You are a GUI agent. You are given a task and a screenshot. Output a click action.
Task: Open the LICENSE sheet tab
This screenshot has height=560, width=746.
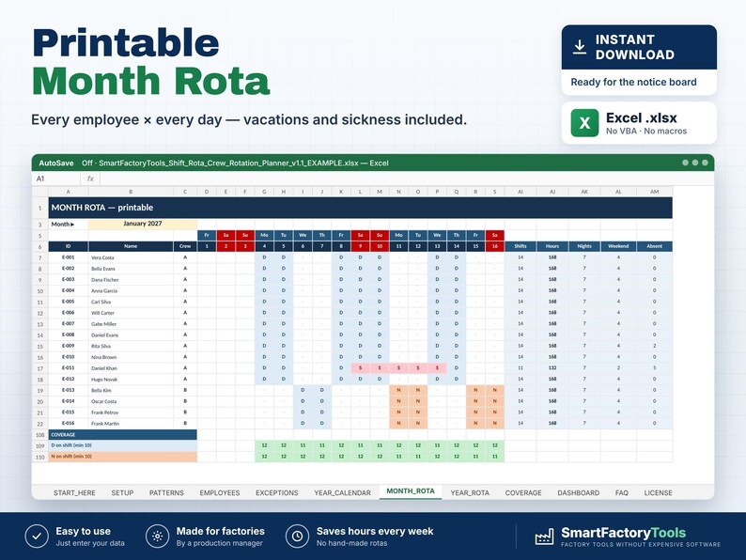(658, 493)
